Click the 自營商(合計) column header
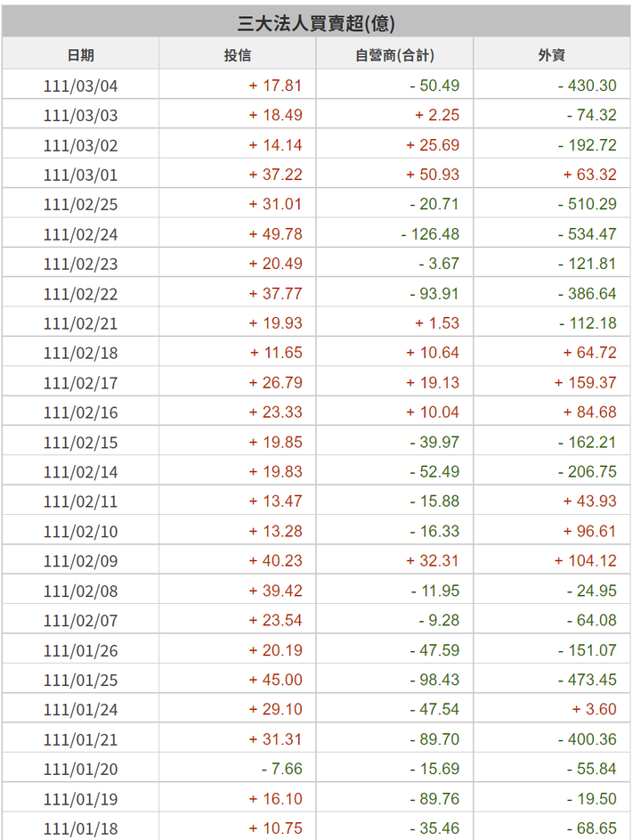 394,55
